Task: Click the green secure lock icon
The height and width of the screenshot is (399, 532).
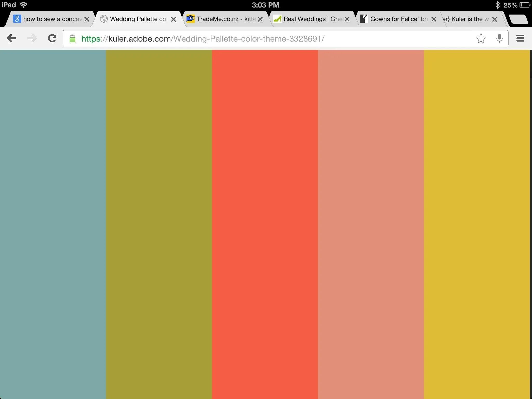Action: 72,39
